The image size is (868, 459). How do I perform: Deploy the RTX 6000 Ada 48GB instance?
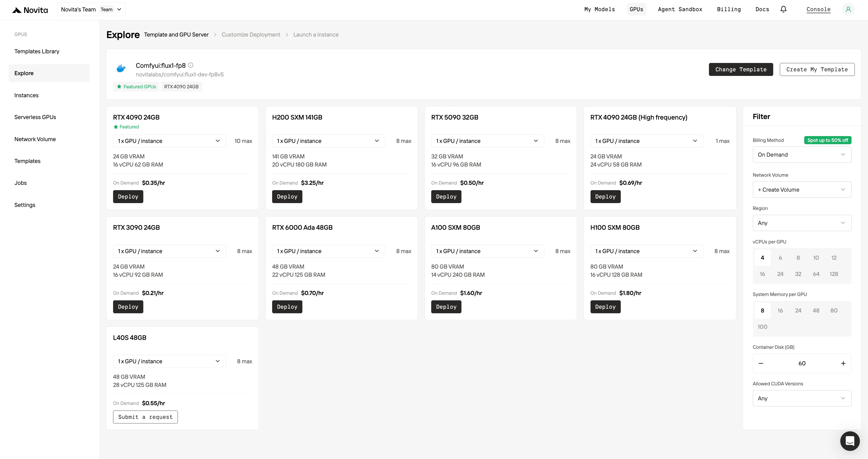(287, 307)
